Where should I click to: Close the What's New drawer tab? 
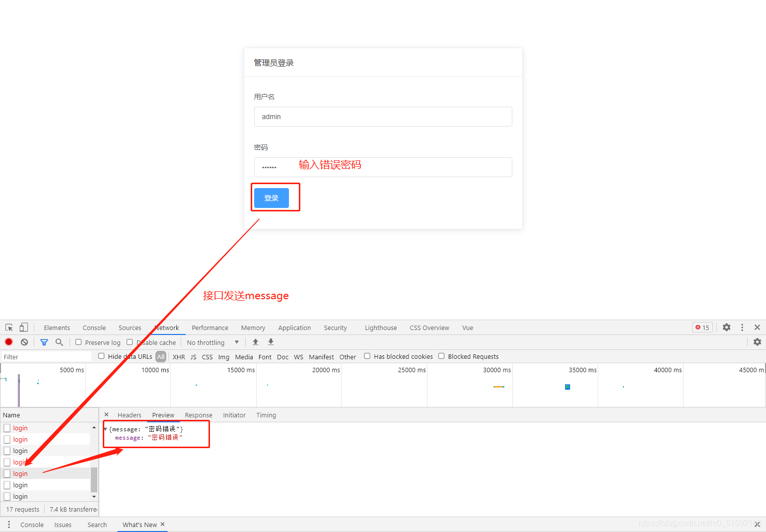tap(162, 524)
